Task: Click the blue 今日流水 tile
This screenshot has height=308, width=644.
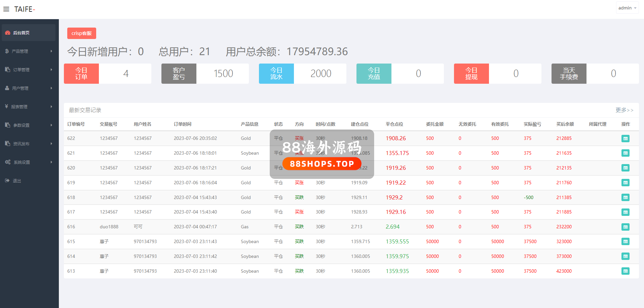Action: (276, 74)
